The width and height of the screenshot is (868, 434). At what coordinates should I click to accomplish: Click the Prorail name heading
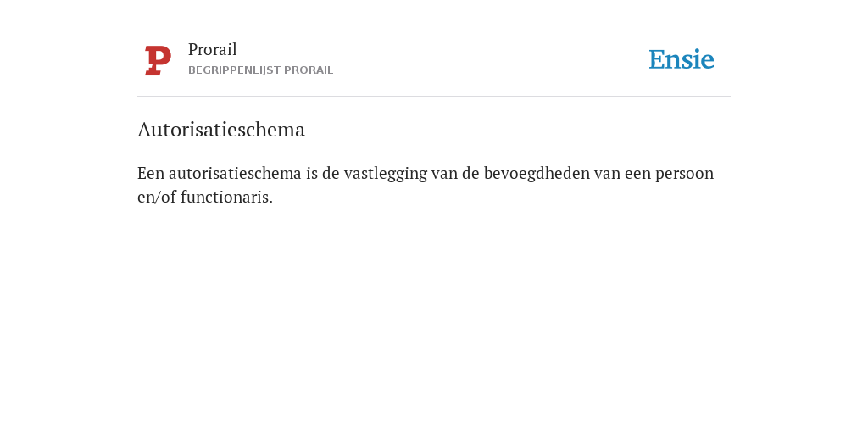click(213, 49)
